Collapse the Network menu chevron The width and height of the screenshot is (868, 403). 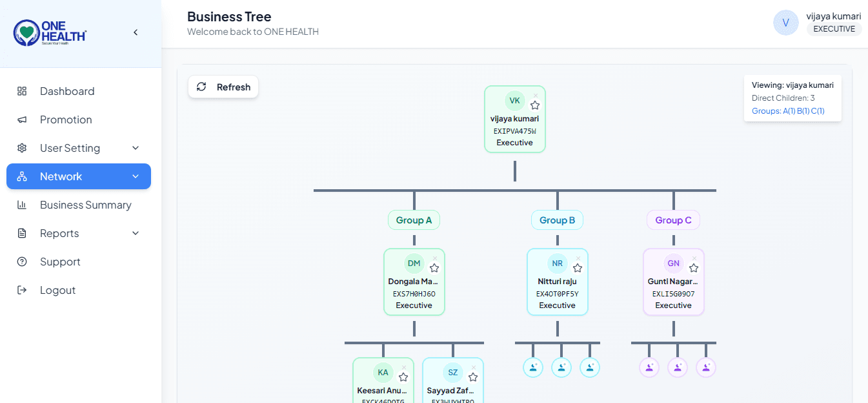[136, 176]
